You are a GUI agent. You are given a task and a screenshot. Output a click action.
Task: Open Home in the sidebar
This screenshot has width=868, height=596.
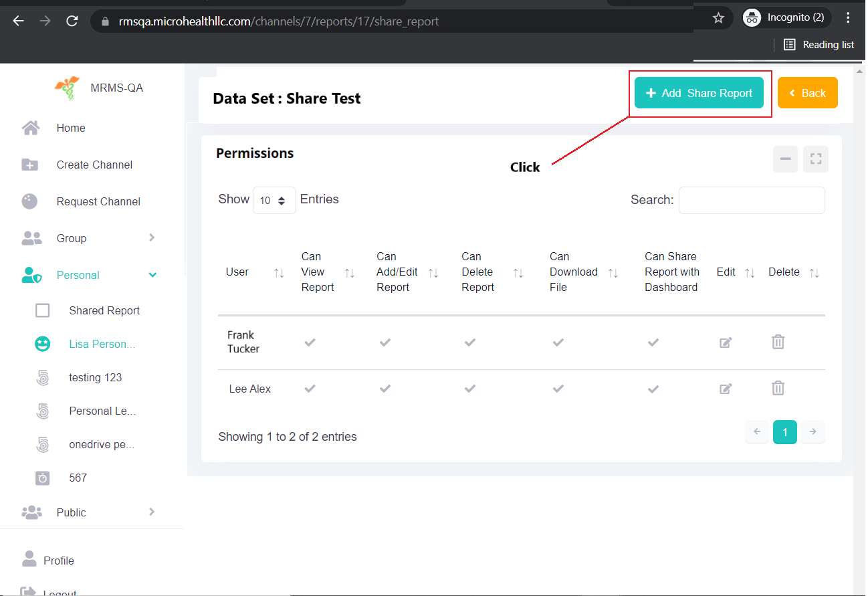[71, 128]
